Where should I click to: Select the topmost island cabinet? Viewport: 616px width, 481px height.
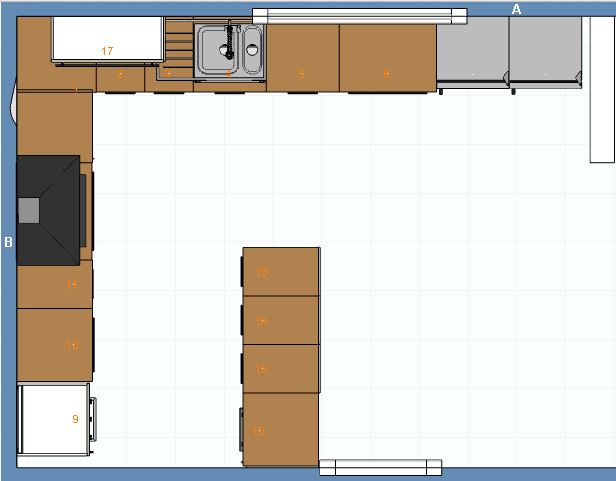282,271
